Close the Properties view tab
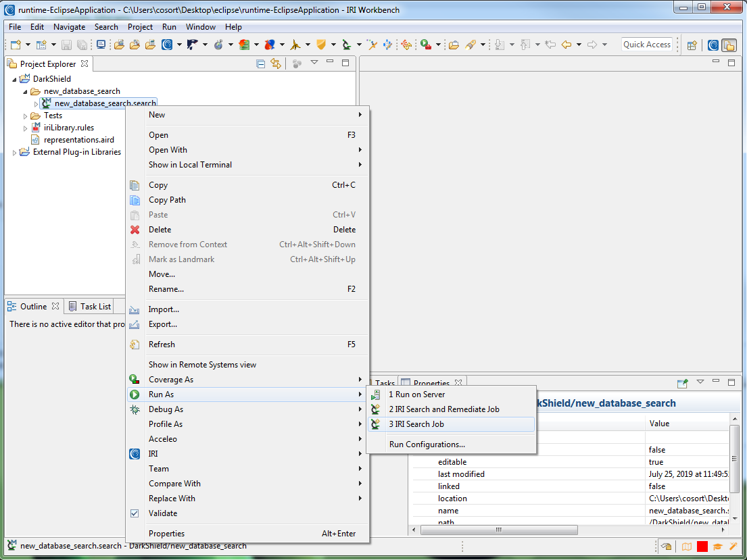The height and width of the screenshot is (560, 747). [x=458, y=382]
